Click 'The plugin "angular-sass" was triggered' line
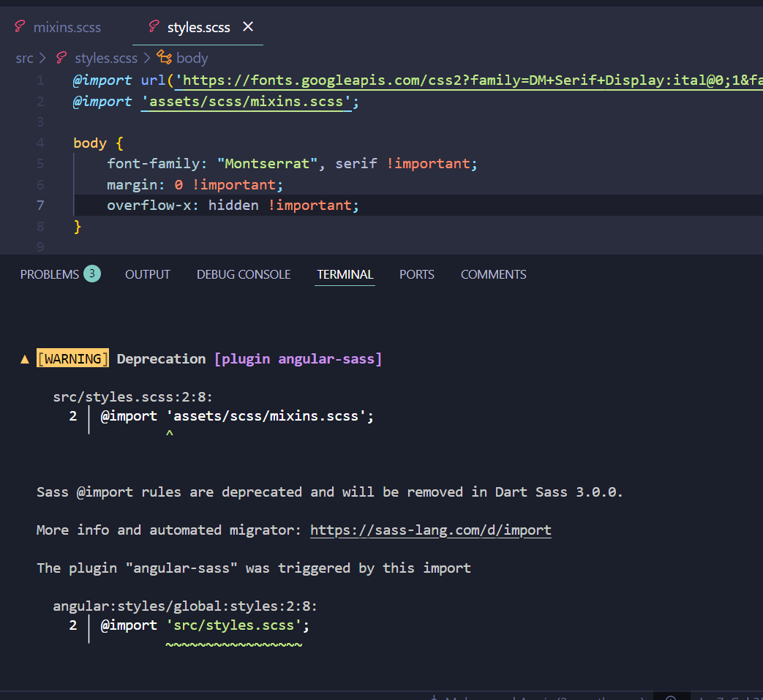 [x=254, y=568]
